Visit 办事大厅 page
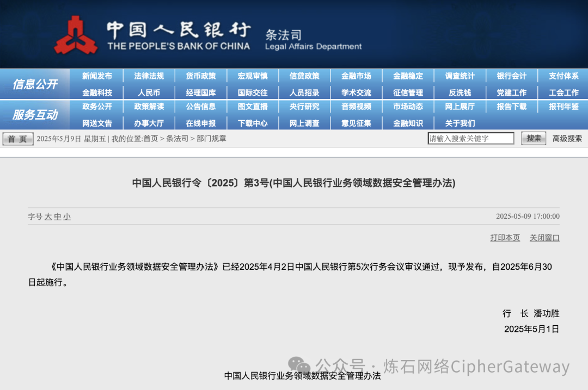 [149, 123]
